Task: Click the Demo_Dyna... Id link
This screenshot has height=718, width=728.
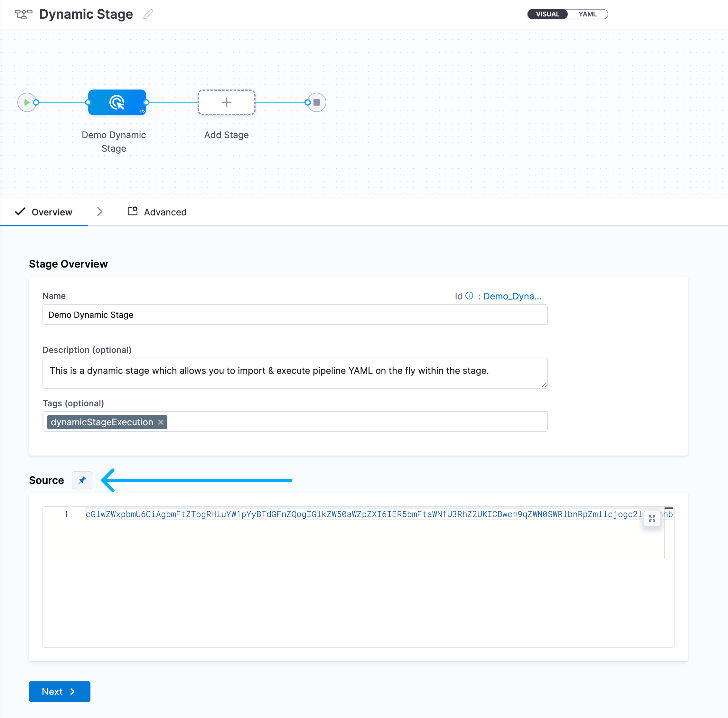Action: [x=512, y=296]
